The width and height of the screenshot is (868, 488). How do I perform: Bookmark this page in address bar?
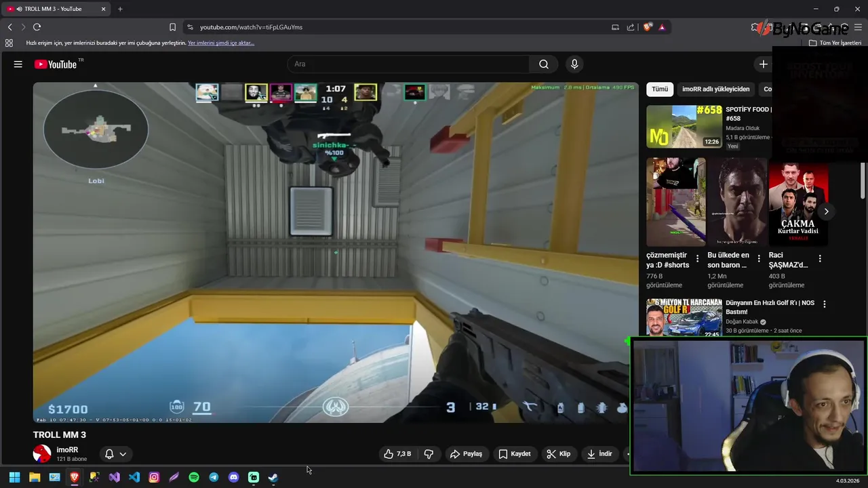coord(172,27)
